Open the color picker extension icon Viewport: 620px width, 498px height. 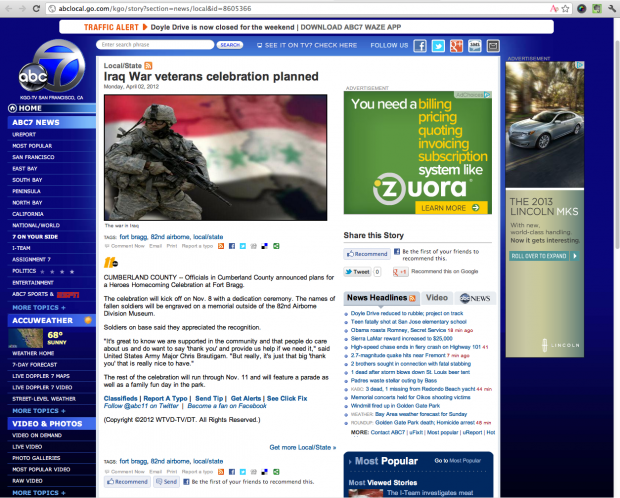(x=581, y=8)
